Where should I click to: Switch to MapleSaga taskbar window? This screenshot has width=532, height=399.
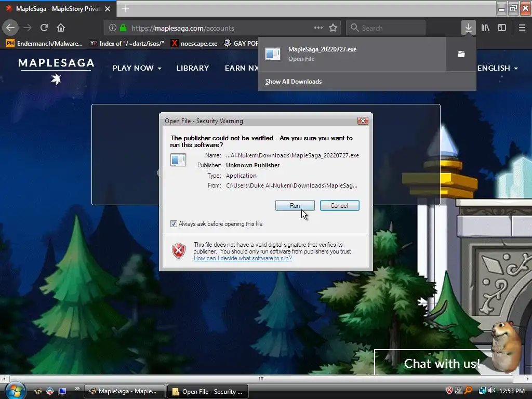pos(125,391)
